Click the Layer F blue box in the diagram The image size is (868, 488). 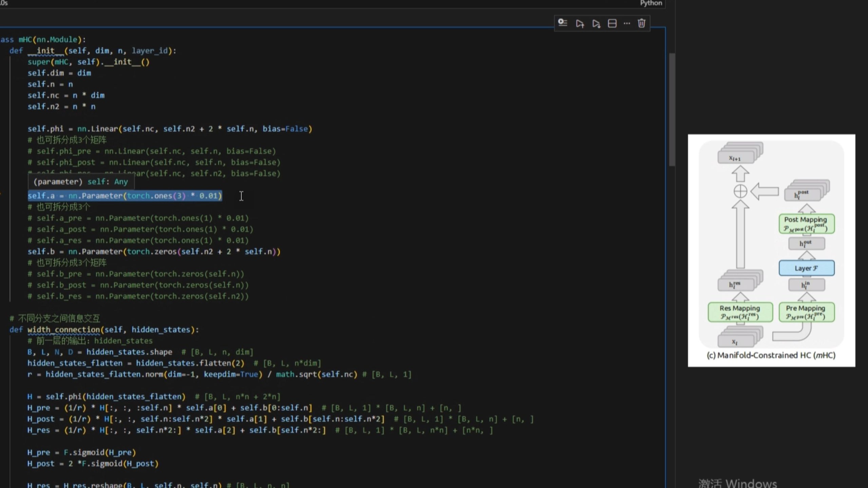806,268
